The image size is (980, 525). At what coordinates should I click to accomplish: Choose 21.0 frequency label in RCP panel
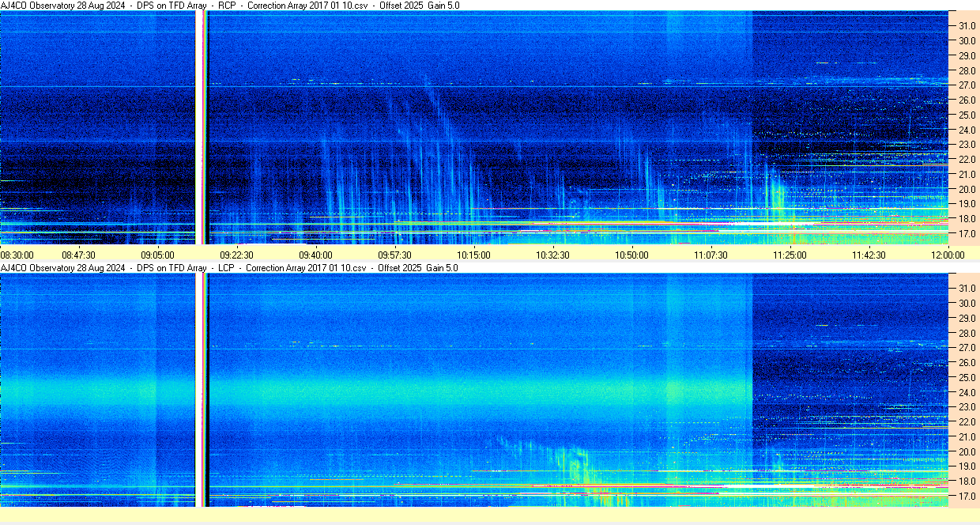pyautogui.click(x=967, y=175)
